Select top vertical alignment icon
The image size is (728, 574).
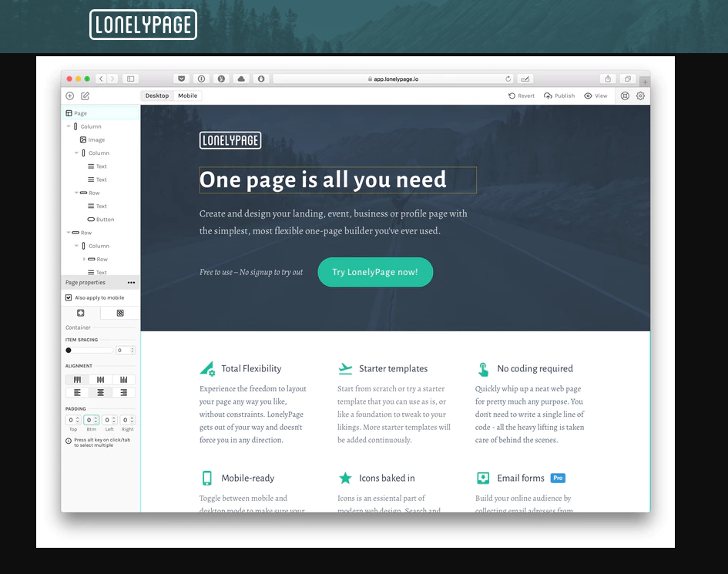[77, 379]
